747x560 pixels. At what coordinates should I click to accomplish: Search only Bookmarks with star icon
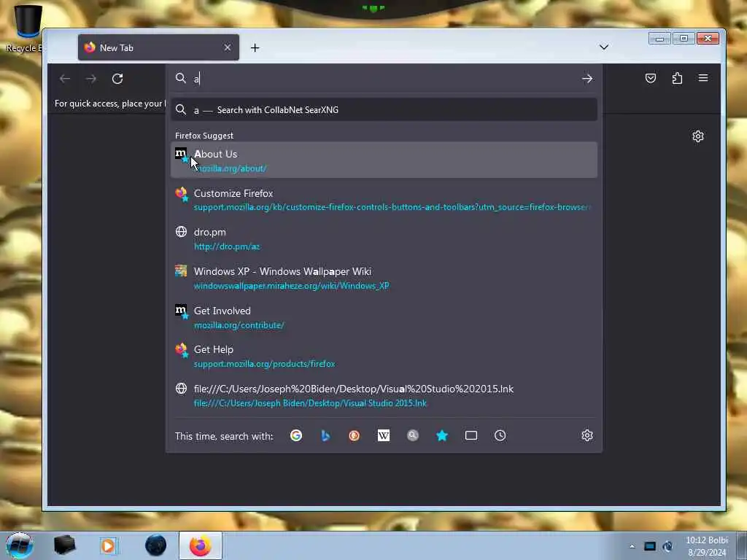click(x=442, y=435)
